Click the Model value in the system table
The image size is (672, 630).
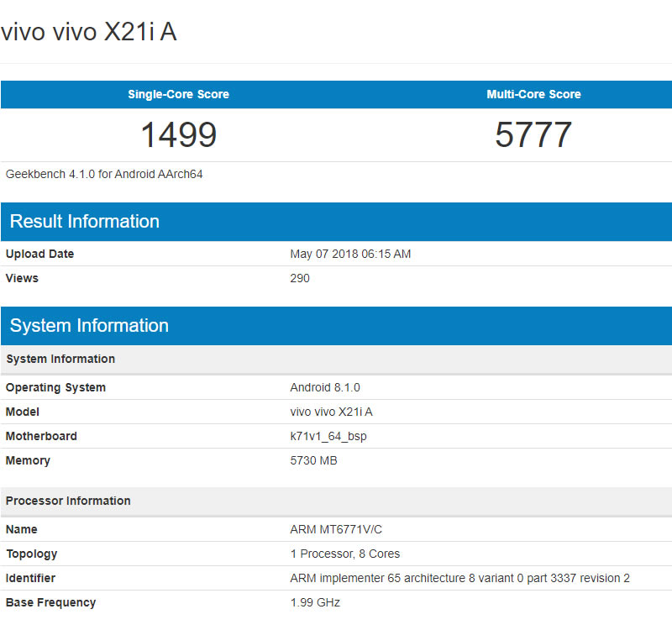pos(331,412)
